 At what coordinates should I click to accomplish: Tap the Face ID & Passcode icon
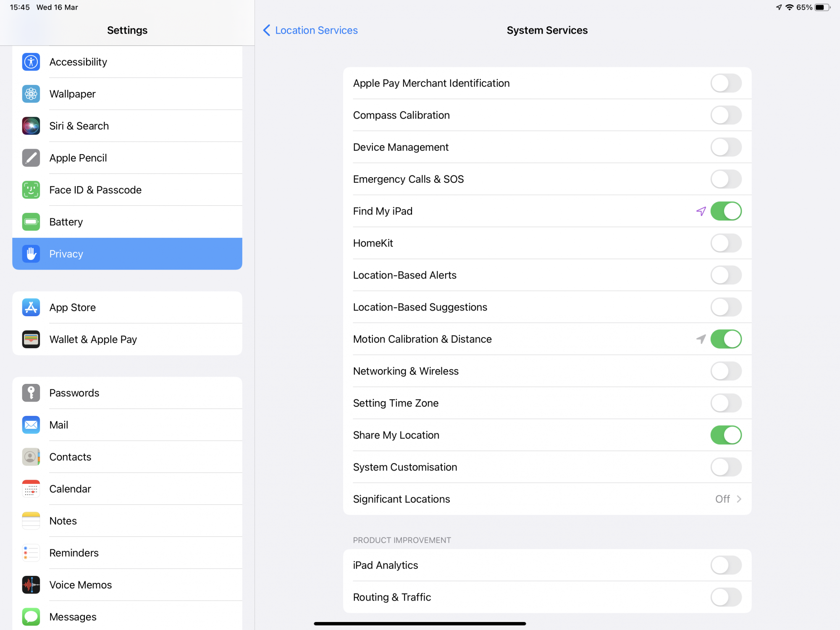click(31, 190)
